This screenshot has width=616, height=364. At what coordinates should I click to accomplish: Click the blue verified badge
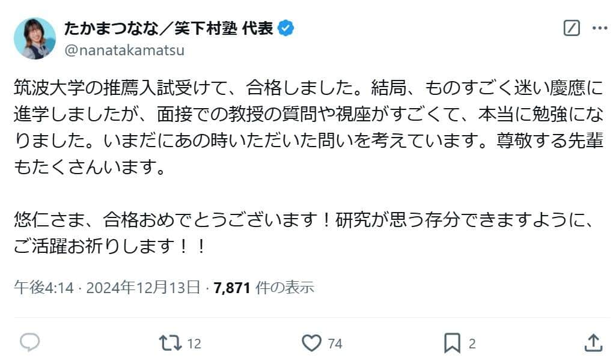tap(286, 28)
